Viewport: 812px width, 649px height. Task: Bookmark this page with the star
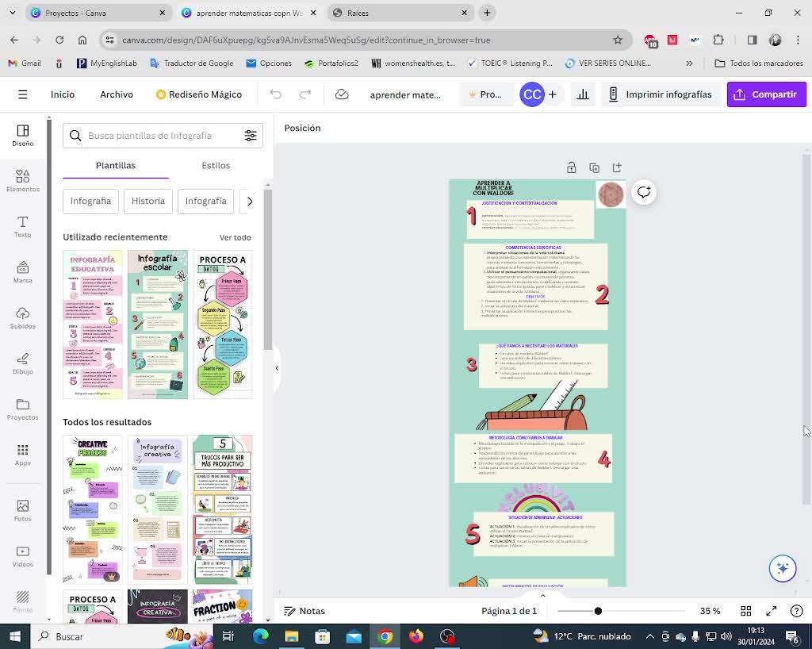point(617,40)
